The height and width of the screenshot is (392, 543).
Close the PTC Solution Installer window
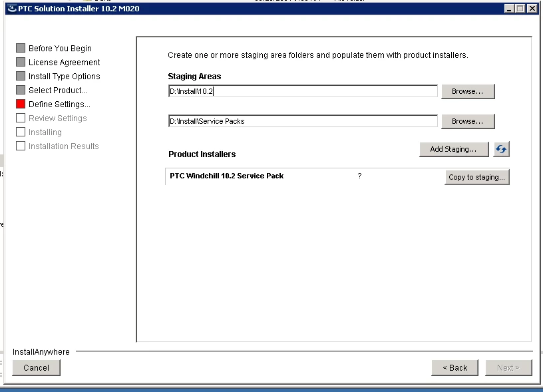click(532, 9)
